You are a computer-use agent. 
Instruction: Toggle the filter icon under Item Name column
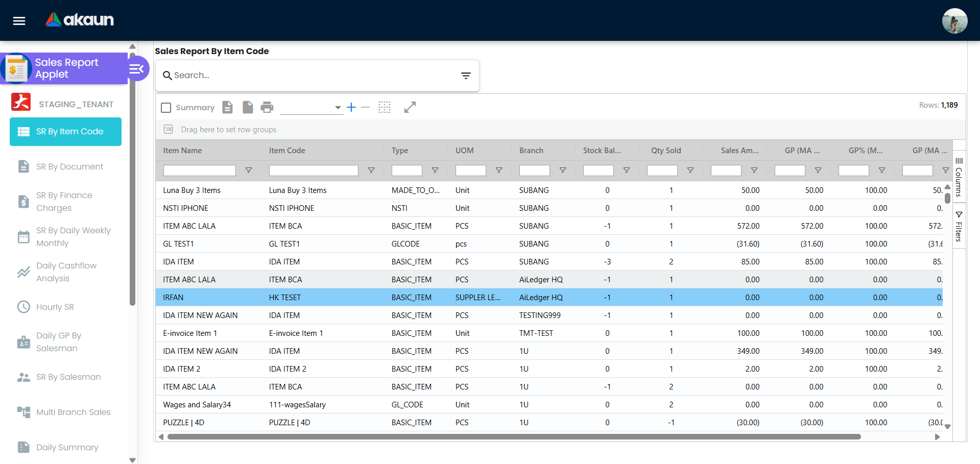(249, 170)
